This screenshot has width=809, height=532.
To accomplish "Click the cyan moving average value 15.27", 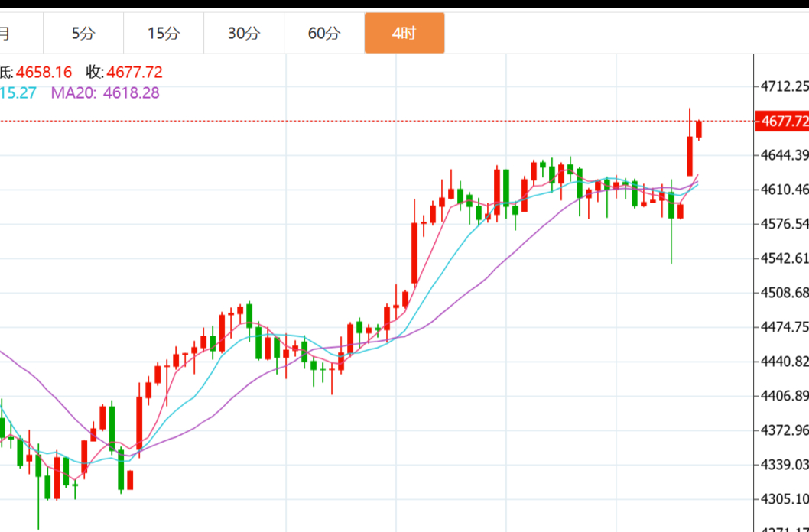I will (x=20, y=93).
